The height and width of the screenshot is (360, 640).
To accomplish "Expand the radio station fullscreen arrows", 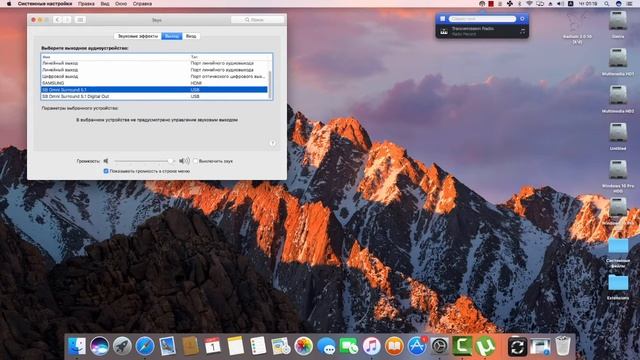I will point(522,31).
